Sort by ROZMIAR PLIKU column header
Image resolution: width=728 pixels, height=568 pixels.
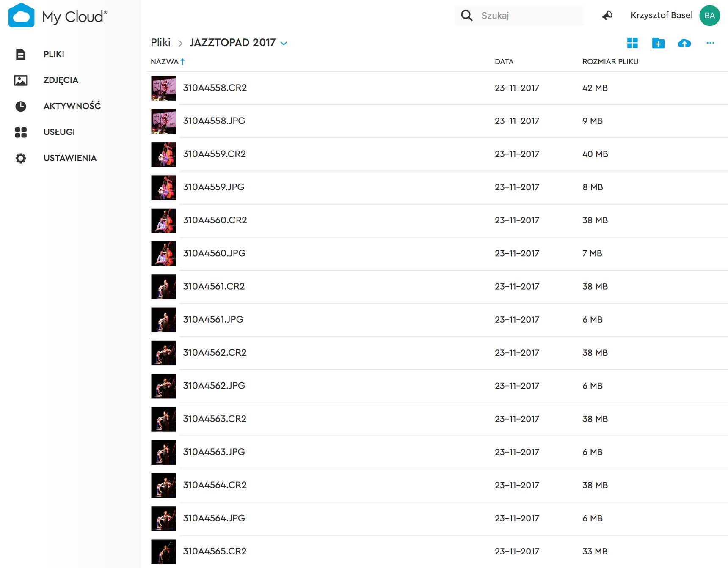point(610,62)
